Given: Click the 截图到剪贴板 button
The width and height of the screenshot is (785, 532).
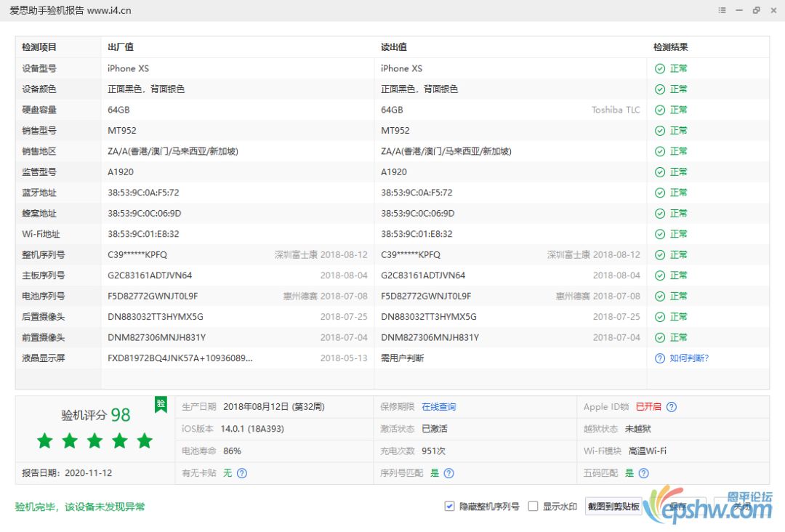Looking at the screenshot, I should (x=613, y=507).
